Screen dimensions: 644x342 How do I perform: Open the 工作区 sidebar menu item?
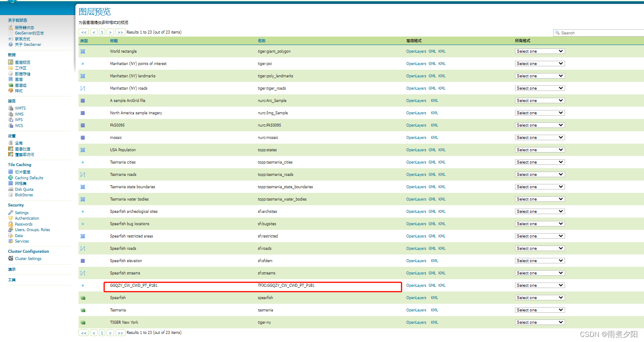click(x=21, y=68)
